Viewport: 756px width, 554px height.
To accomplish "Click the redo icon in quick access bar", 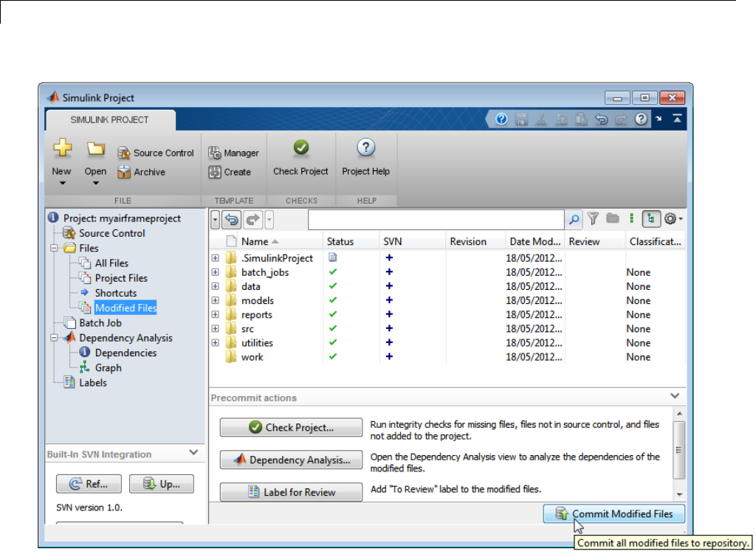I will [621, 119].
